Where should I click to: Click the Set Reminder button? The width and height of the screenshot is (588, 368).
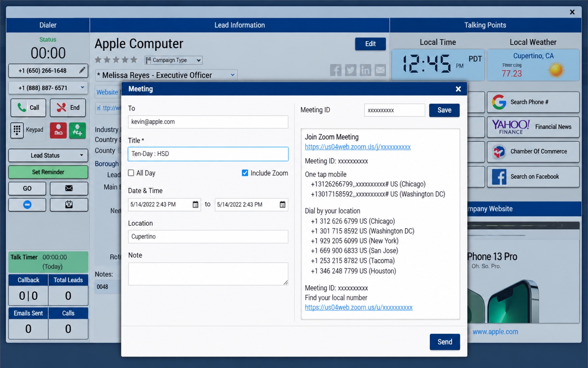48,172
